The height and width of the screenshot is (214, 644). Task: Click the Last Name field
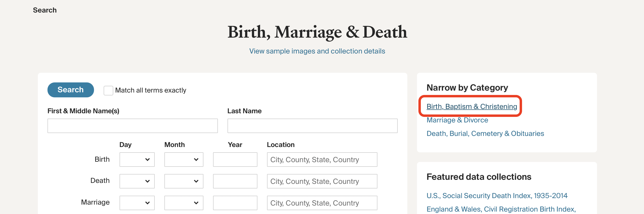coord(312,126)
